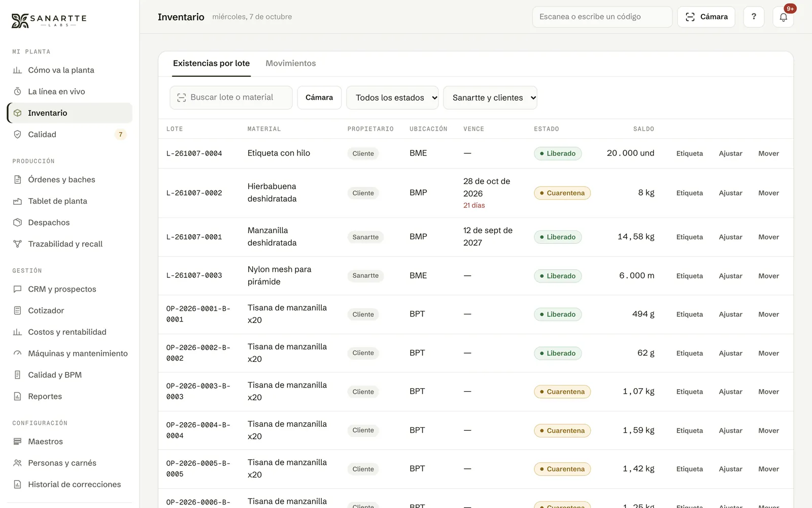
Task: Open Personas y carnés people icon
Action: [17, 463]
